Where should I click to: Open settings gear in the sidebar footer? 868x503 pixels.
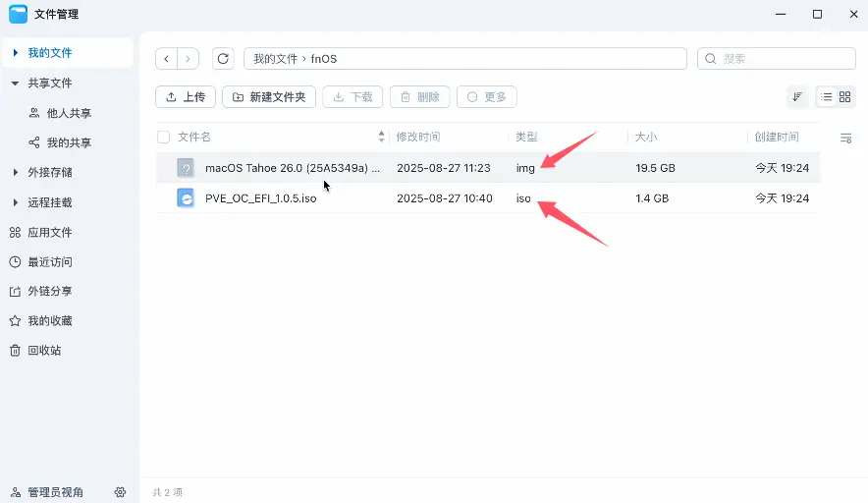point(120,492)
